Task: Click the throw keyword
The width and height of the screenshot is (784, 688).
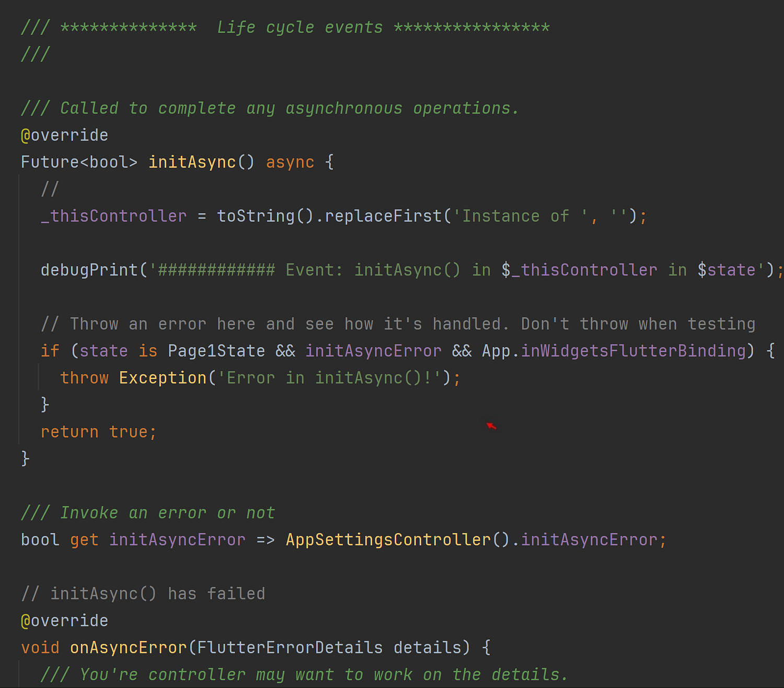Action: (84, 377)
